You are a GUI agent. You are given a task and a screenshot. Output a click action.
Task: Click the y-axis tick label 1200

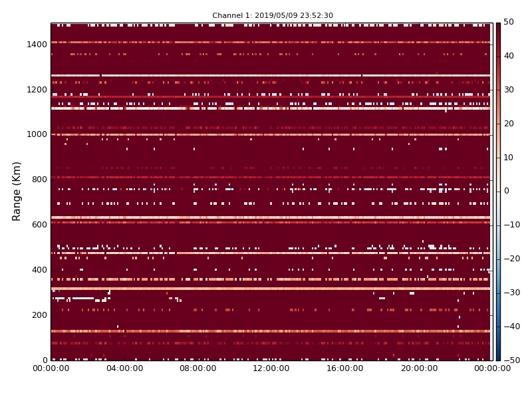pyautogui.click(x=37, y=90)
